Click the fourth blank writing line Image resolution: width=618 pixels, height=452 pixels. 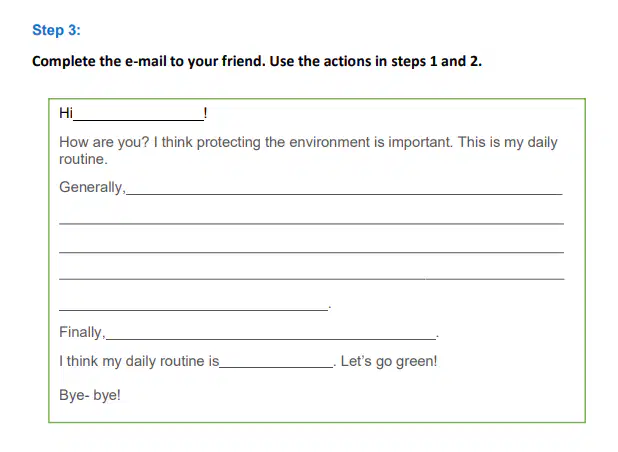pos(311,274)
